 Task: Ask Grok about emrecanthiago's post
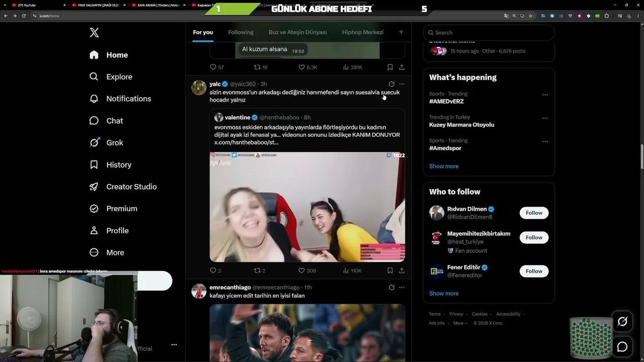click(391, 288)
